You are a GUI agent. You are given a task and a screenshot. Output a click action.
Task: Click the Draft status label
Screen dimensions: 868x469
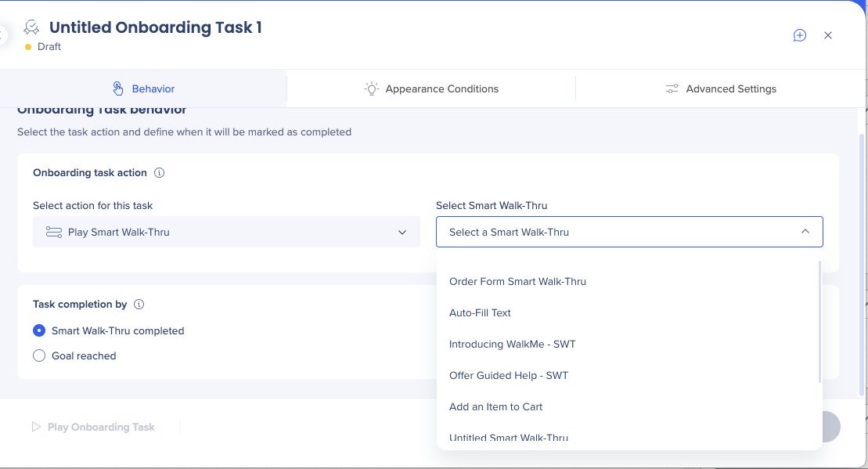49,47
